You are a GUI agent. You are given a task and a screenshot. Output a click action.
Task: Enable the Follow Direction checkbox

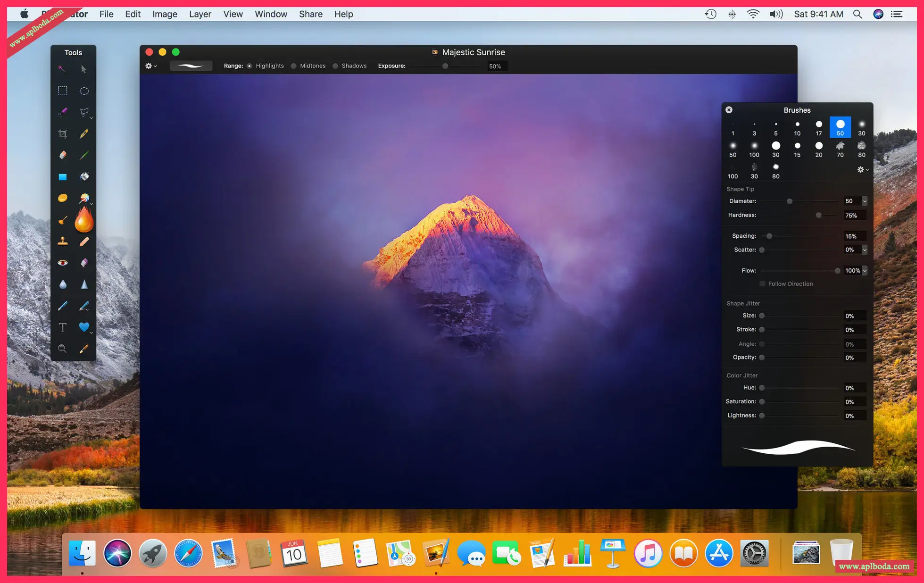pyautogui.click(x=762, y=283)
